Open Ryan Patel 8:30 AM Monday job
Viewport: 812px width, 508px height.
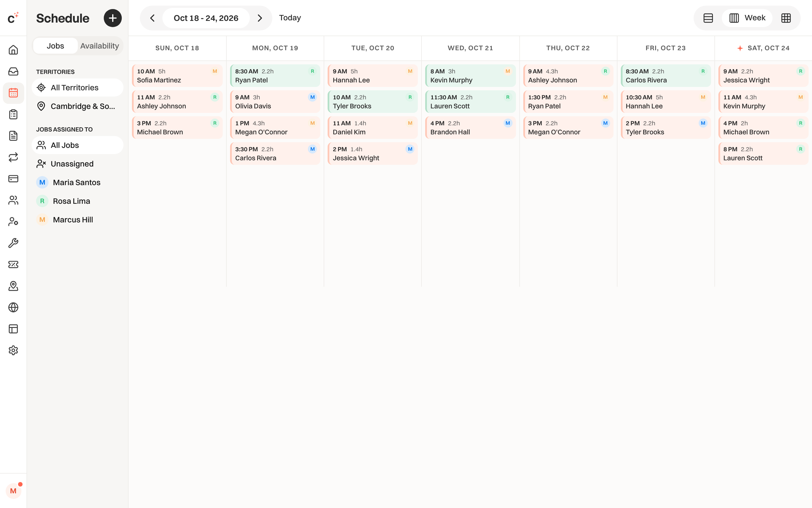point(275,76)
